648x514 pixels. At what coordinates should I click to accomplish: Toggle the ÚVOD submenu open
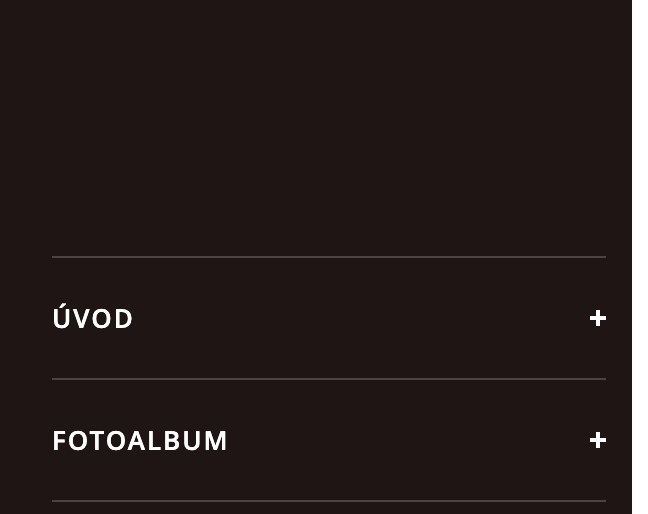[x=598, y=318]
